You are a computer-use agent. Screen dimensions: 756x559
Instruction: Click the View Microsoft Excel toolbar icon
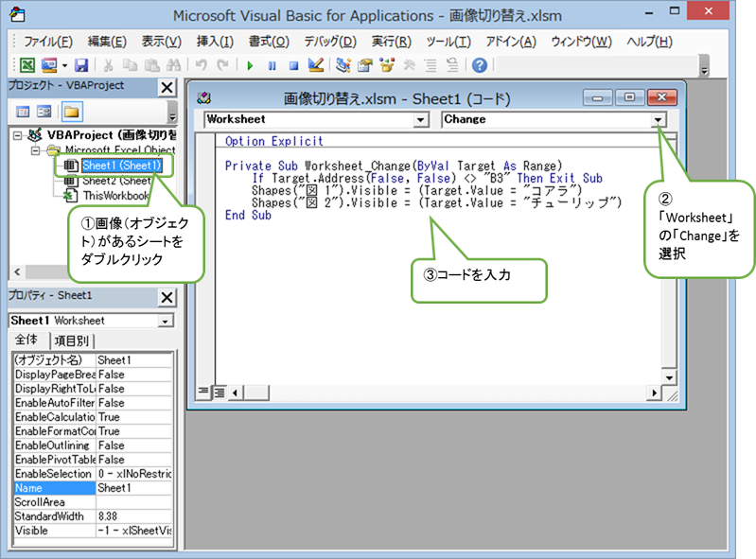click(27, 64)
